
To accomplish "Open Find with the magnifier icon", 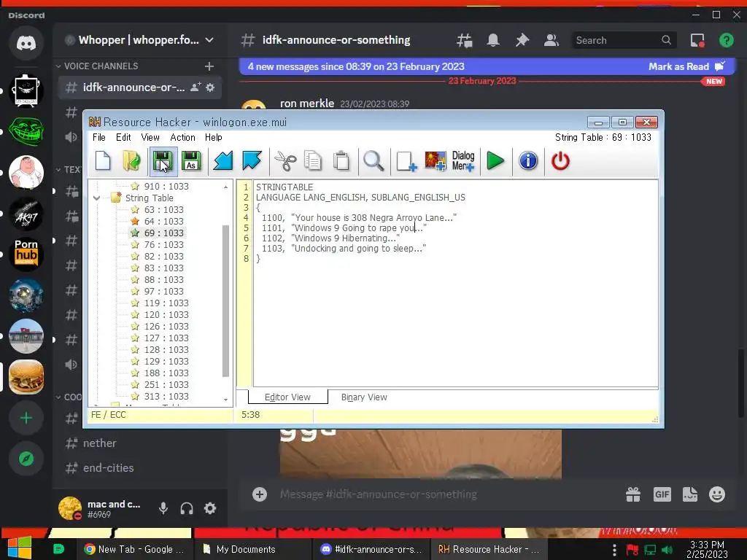I will (x=373, y=161).
